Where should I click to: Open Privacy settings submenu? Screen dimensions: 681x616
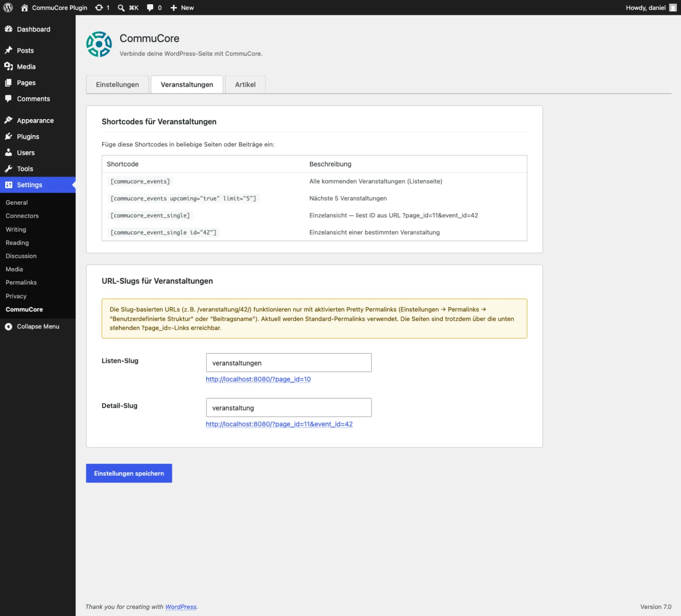point(16,296)
